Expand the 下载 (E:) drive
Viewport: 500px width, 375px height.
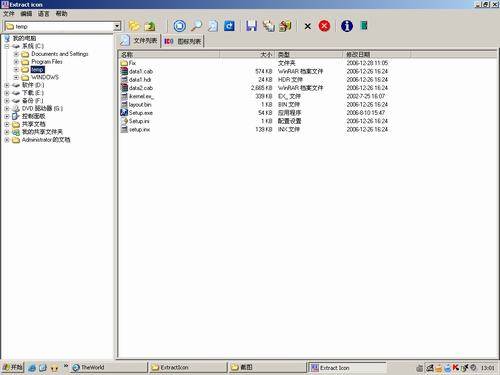(x=7, y=93)
